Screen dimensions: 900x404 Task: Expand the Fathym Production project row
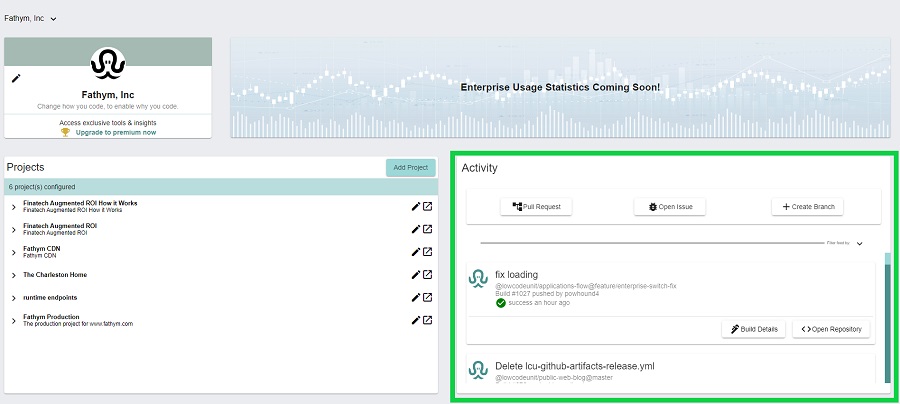(14, 321)
